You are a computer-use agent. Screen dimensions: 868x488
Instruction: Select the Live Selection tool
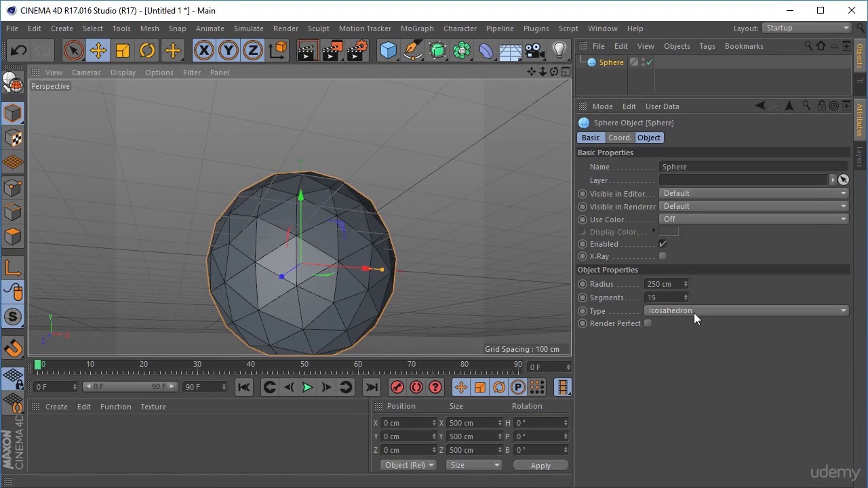(73, 51)
